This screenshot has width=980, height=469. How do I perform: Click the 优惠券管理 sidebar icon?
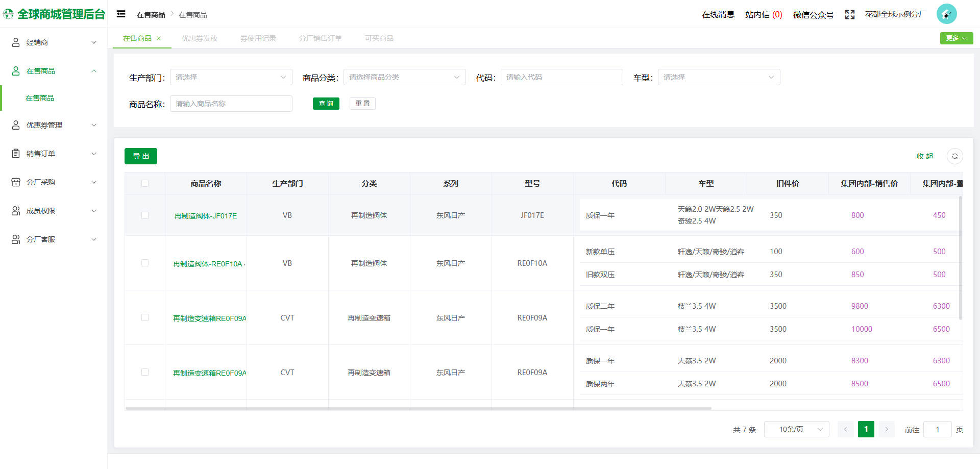(x=16, y=125)
